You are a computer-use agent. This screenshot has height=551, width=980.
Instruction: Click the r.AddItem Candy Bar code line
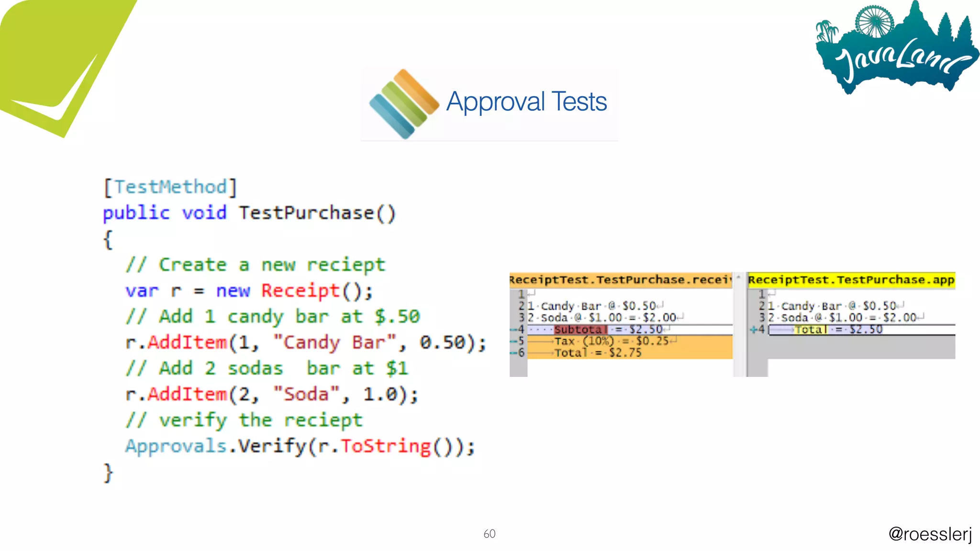pyautogui.click(x=305, y=342)
